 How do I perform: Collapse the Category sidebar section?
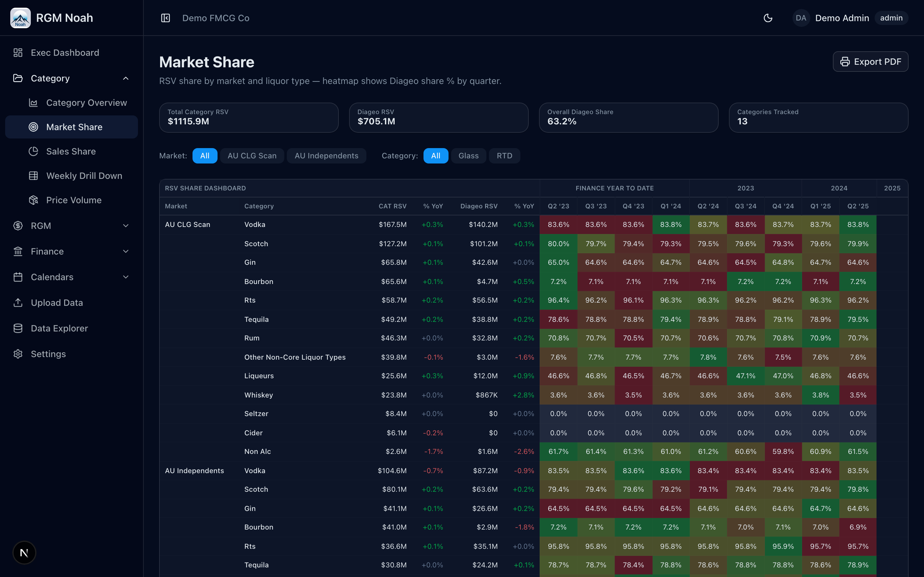pyautogui.click(x=126, y=78)
